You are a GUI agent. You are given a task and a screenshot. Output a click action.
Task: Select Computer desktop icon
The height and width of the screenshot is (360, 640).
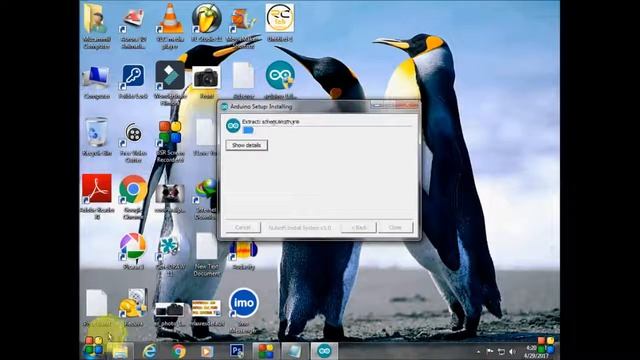pos(96,82)
